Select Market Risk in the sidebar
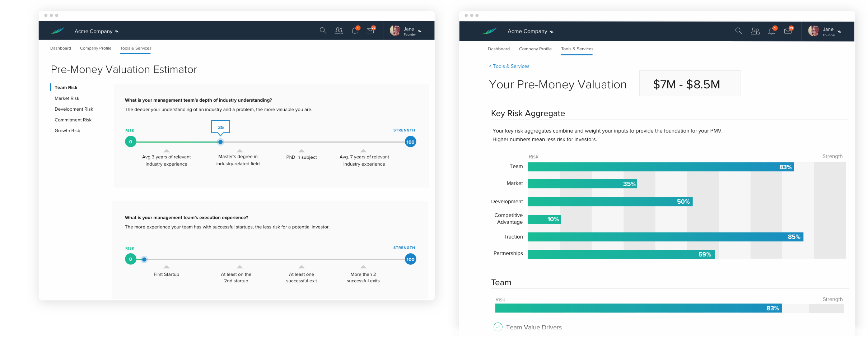Image resolution: width=868 pixels, height=347 pixels. pyautogui.click(x=67, y=98)
